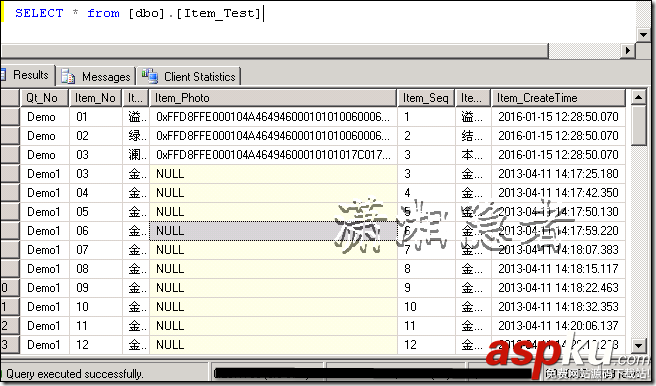Select the highlighted NULL cell in row 06
656x386 pixels.
[273, 231]
